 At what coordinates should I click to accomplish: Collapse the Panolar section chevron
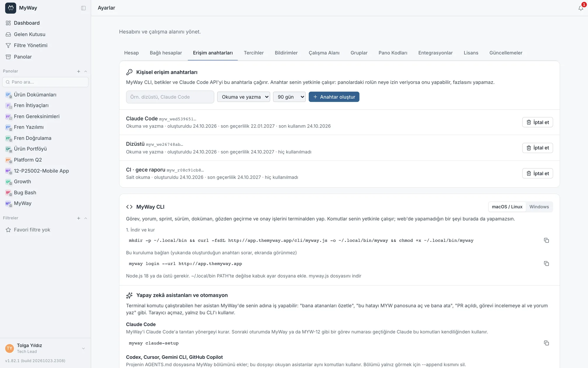click(86, 71)
